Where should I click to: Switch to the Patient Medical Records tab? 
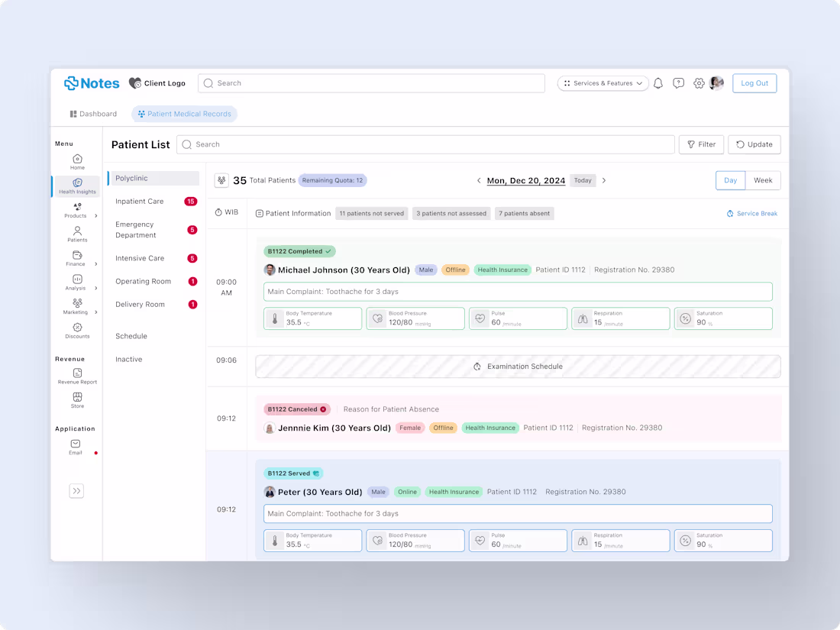(184, 113)
